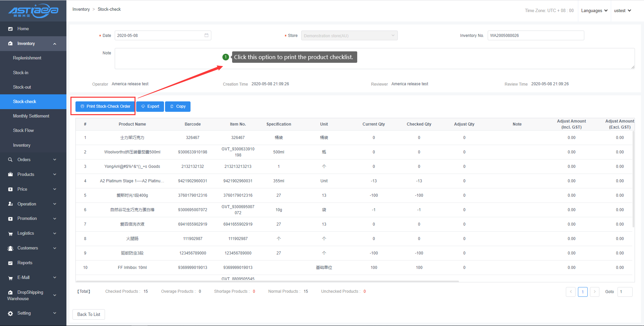Image resolution: width=644 pixels, height=326 pixels.
Task: Click the Orders magnifier icon
Action: [x=10, y=160]
